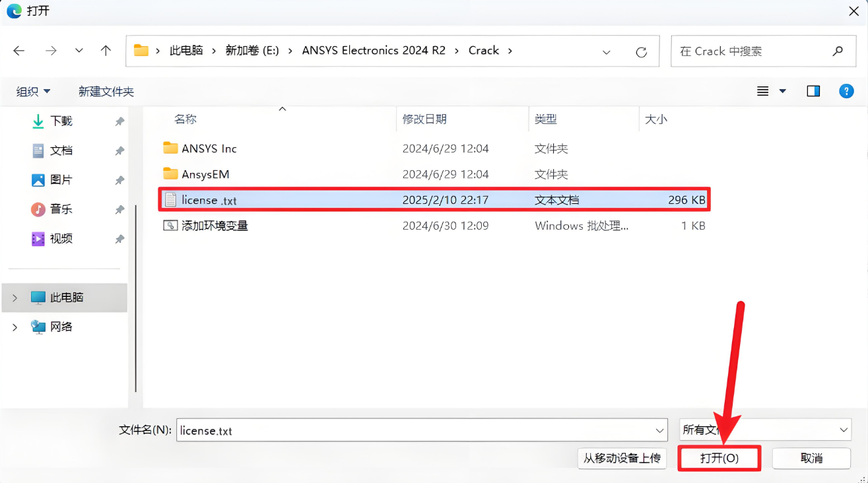Viewport: 868px width, 483px height.
Task: Click 取消 button
Action: coord(811,458)
